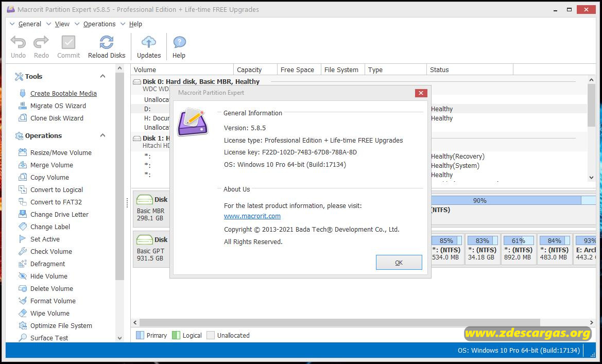
Task: Open the General menu
Action: tap(29, 24)
